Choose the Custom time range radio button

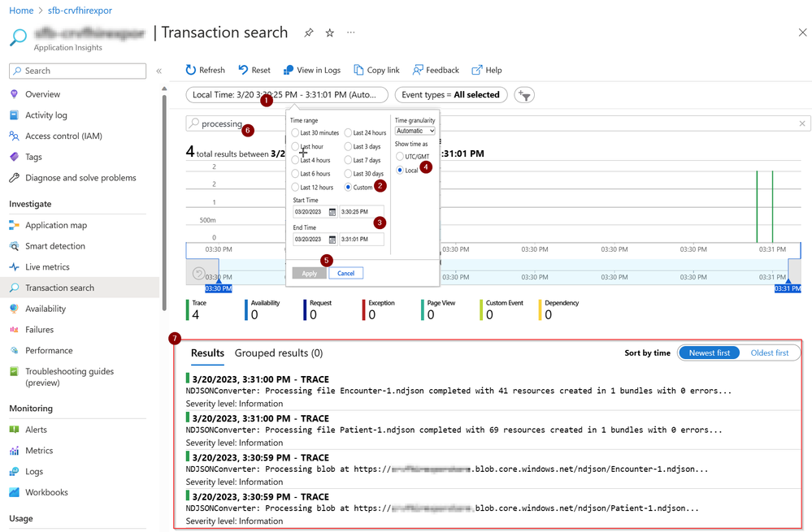pos(348,188)
